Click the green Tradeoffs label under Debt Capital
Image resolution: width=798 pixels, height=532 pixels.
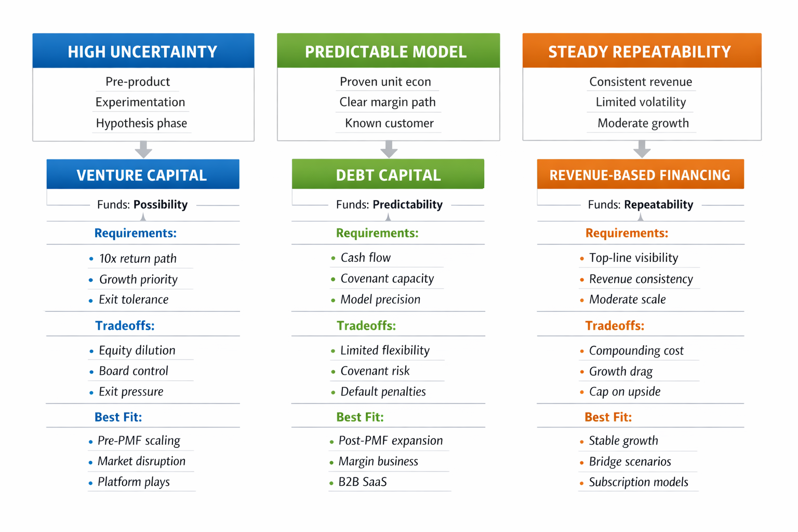click(x=366, y=326)
